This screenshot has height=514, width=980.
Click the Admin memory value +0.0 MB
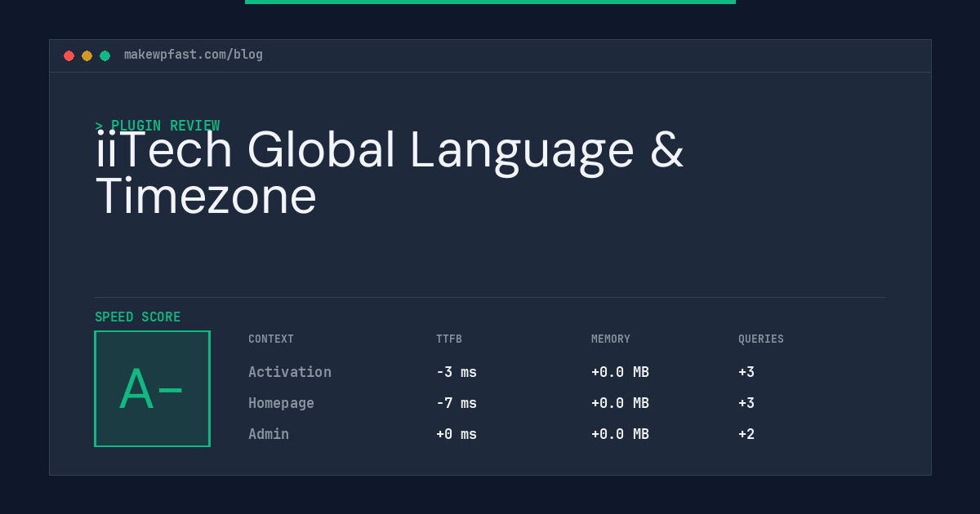coord(620,434)
